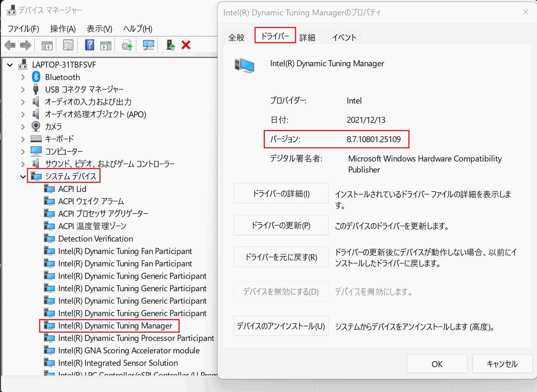Click the Properties sheet toolbar icon
537x392 pixels.
pyautogui.click(x=68, y=45)
